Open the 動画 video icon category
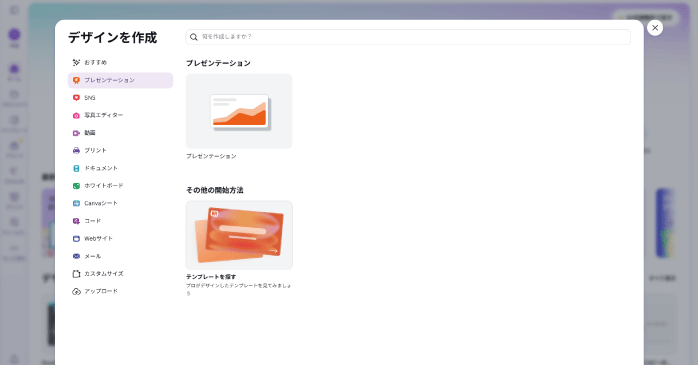698x365 pixels. [x=76, y=133]
